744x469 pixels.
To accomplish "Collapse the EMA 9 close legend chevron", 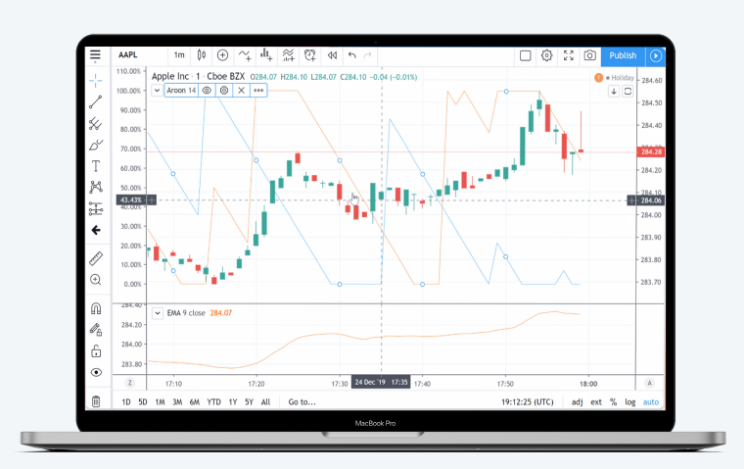I will point(157,313).
